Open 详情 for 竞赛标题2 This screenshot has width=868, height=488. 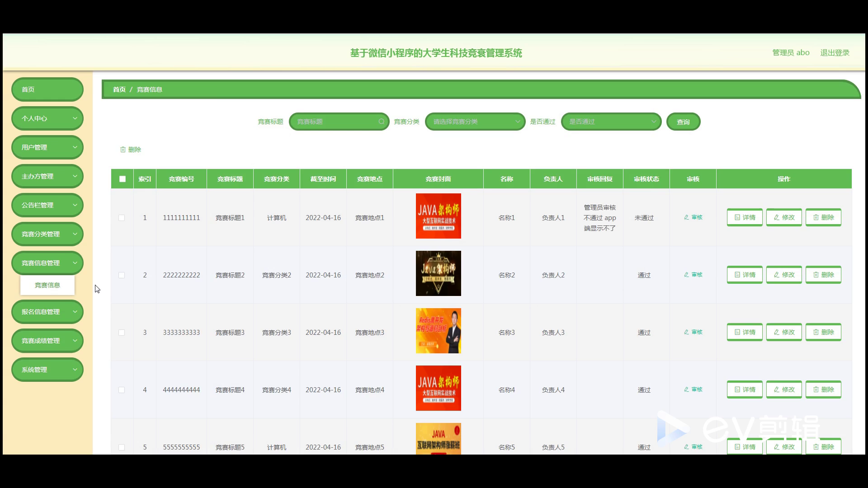coord(745,275)
